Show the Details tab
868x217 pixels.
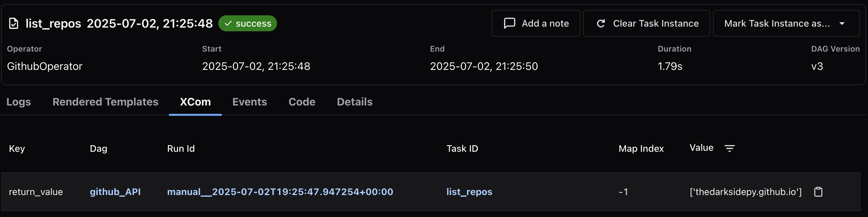pyautogui.click(x=354, y=102)
